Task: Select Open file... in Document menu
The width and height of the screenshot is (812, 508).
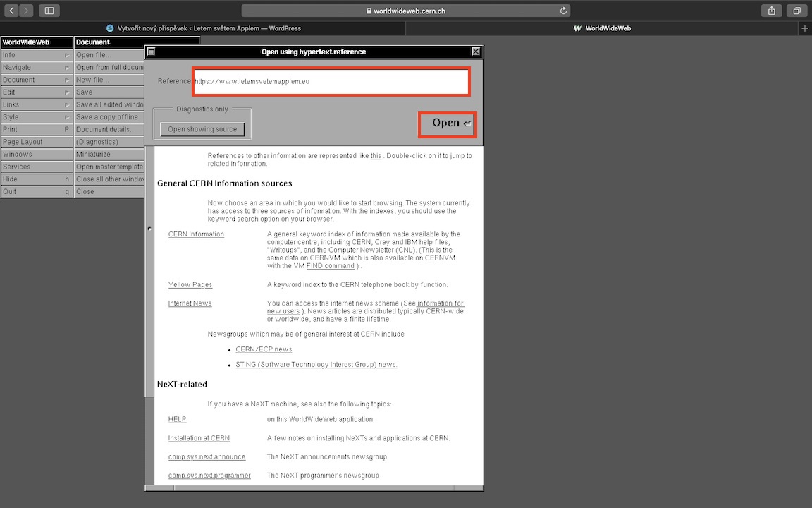Action: (x=109, y=55)
